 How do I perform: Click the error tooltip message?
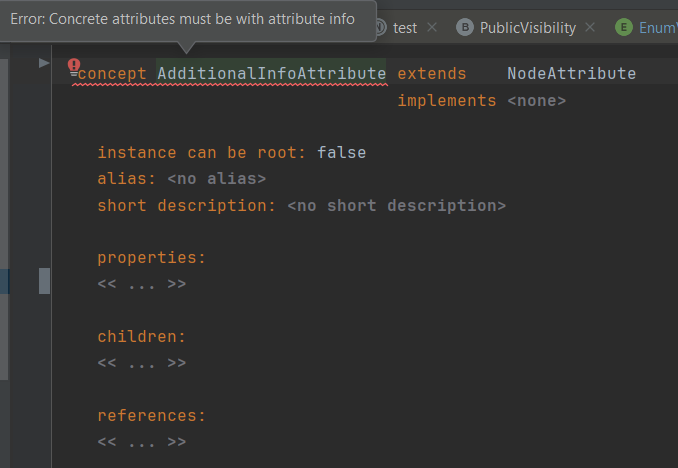[182, 19]
